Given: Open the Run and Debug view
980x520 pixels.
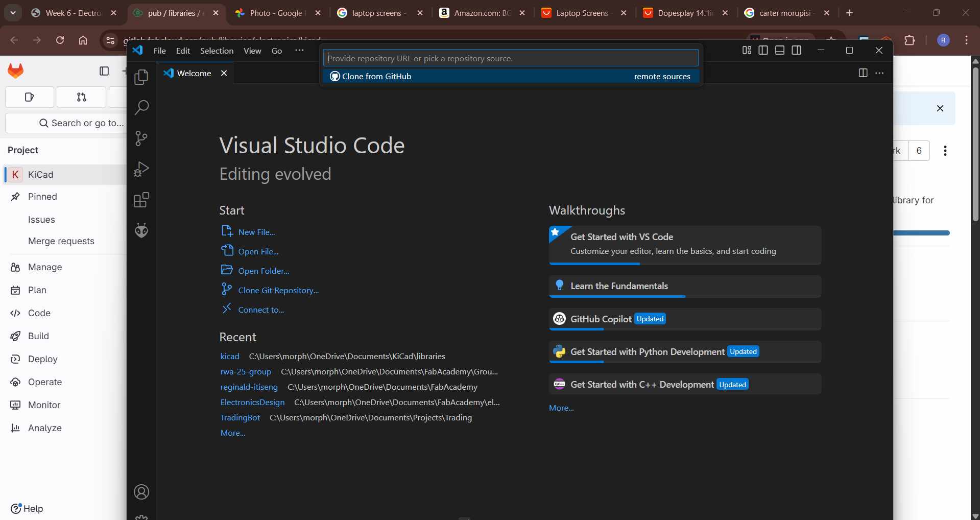Looking at the screenshot, I should [140, 169].
